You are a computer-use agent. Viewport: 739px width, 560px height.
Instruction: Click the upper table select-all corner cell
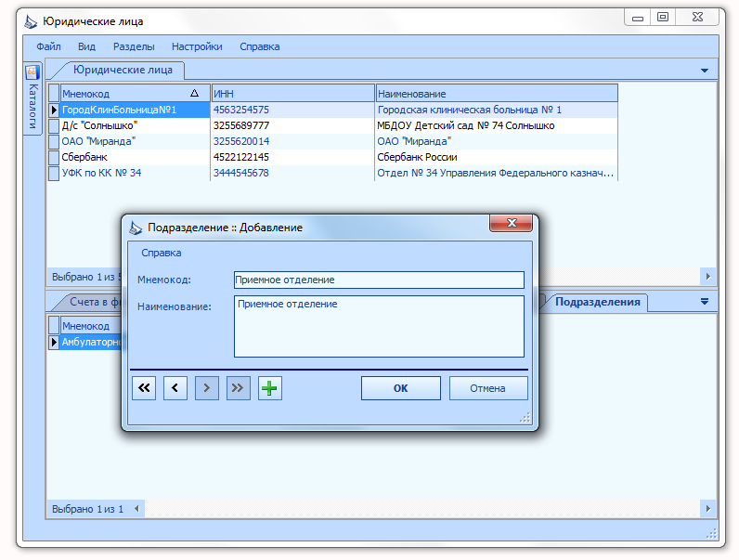(x=54, y=93)
